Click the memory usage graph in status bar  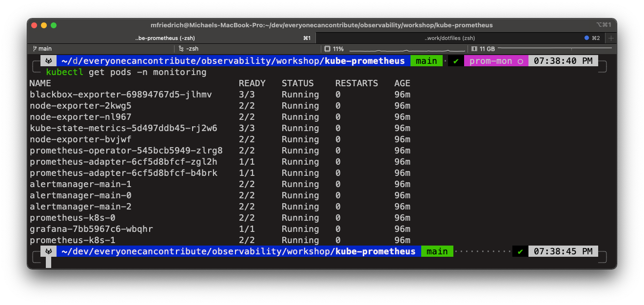(x=554, y=49)
